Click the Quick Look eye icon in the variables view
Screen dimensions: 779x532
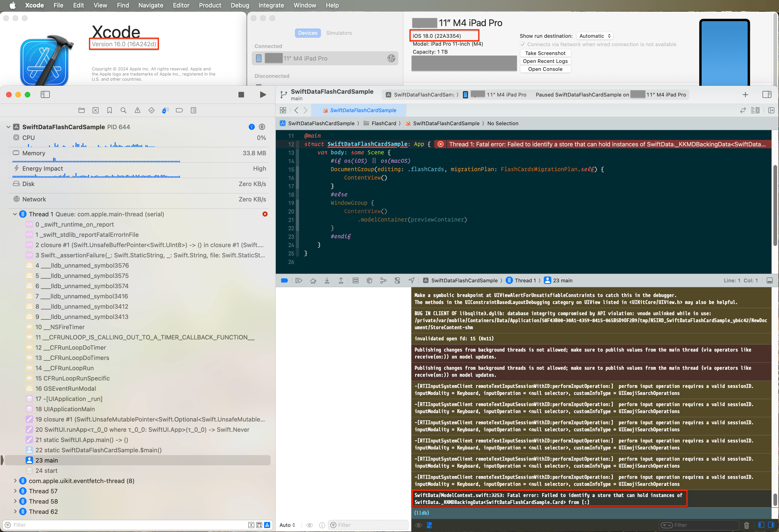(309, 525)
